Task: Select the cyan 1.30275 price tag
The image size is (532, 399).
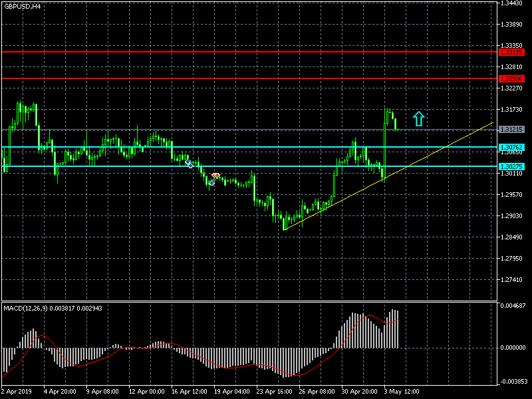Action: click(x=511, y=166)
